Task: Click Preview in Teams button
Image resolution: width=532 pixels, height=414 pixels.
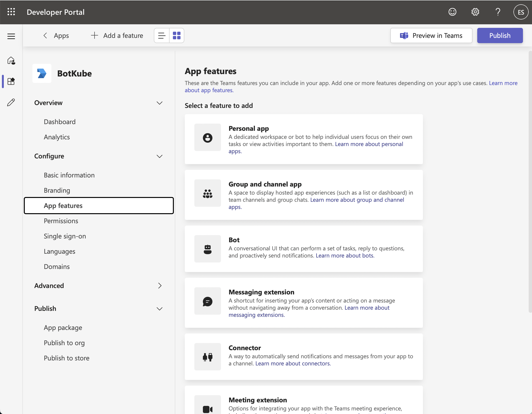Action: 432,35
